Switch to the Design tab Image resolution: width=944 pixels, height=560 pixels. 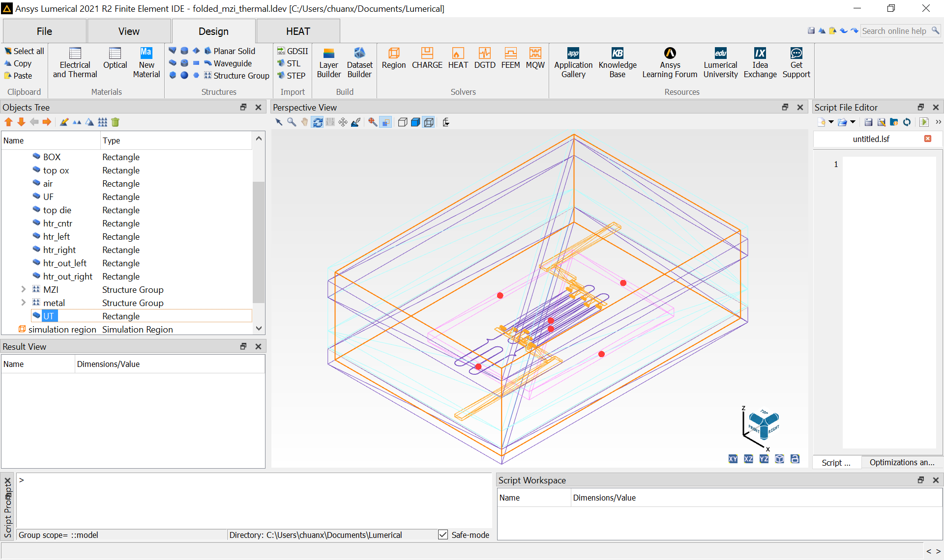(x=213, y=31)
